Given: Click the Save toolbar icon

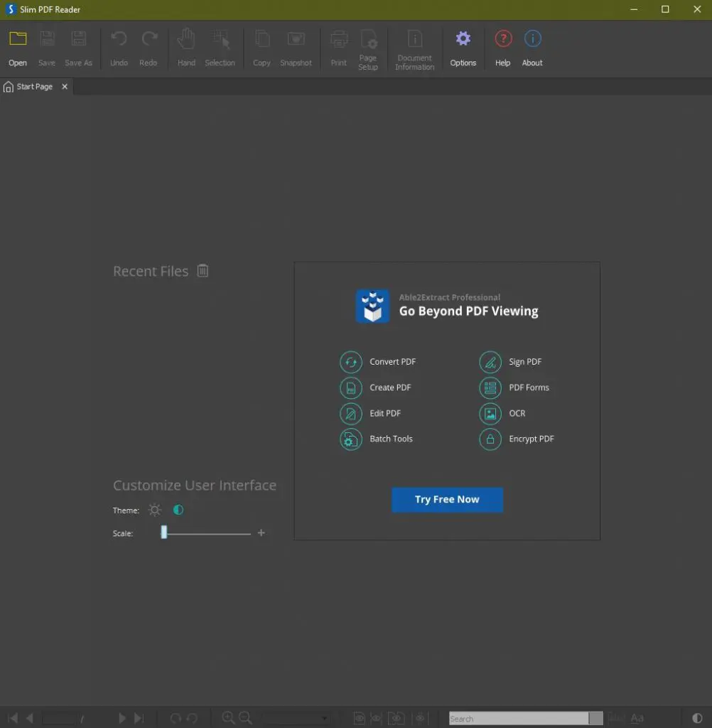Looking at the screenshot, I should point(47,39).
